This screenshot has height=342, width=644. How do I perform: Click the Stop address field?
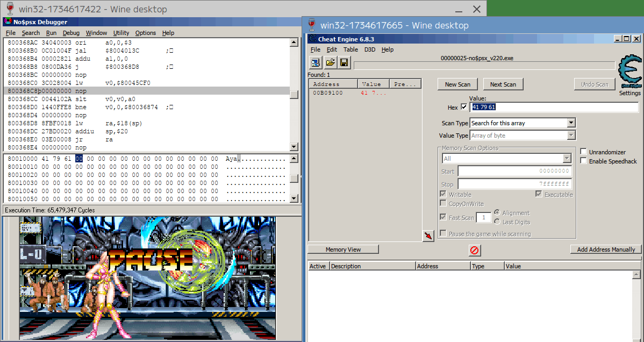point(514,184)
